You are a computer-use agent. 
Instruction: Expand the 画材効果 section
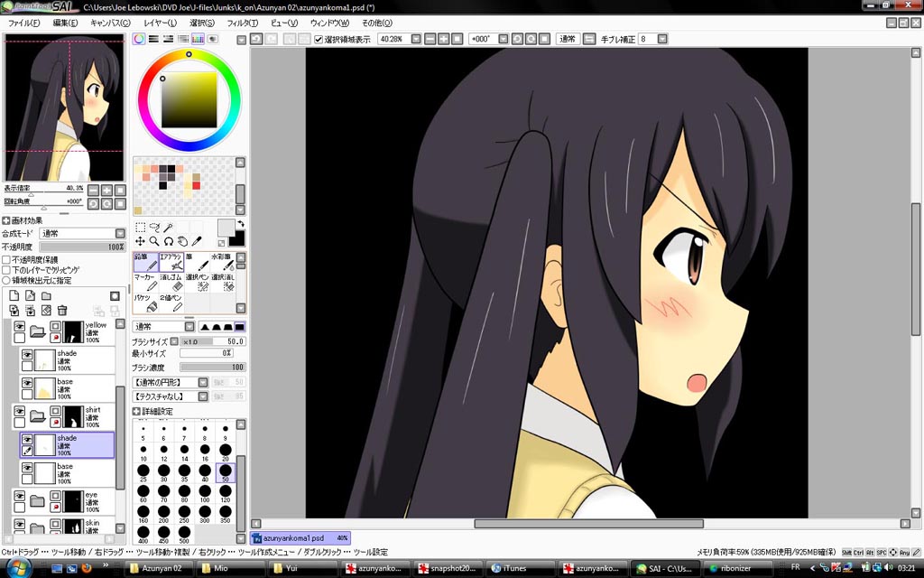pyautogui.click(x=6, y=220)
